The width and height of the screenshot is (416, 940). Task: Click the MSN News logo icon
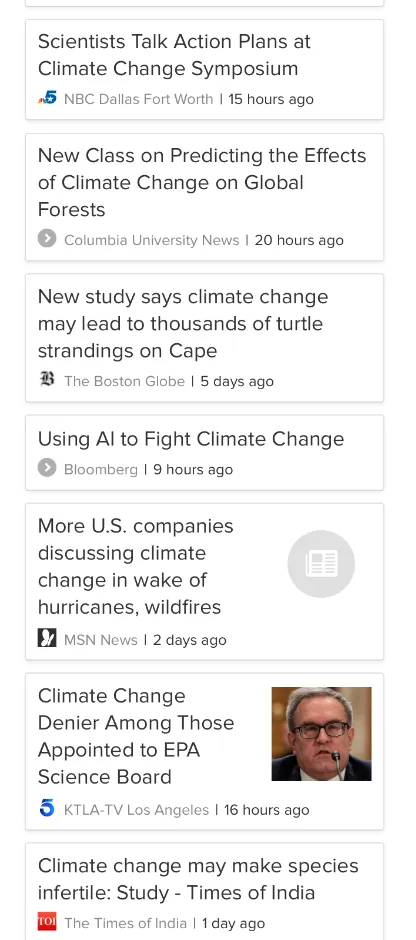(x=47, y=638)
